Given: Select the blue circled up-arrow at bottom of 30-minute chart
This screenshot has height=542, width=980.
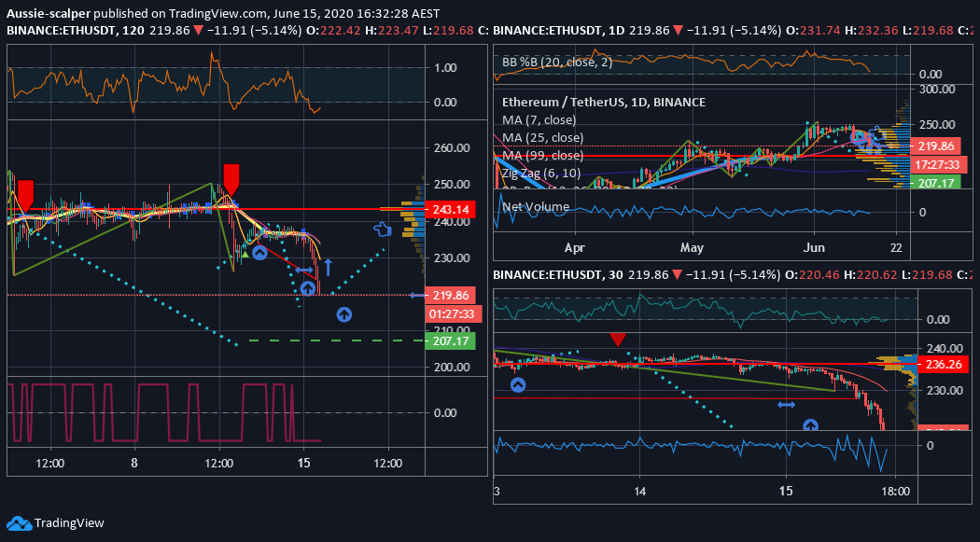Looking at the screenshot, I should 811,425.
